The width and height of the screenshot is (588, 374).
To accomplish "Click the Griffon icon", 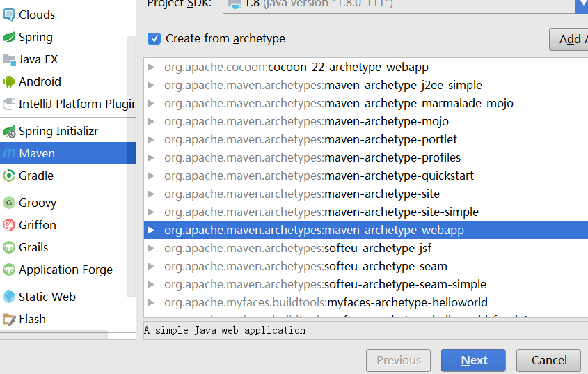I will (x=8, y=225).
